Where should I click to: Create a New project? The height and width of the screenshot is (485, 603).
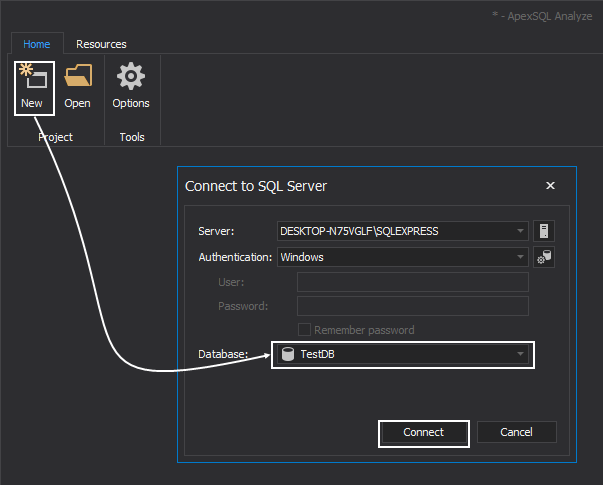[31, 87]
